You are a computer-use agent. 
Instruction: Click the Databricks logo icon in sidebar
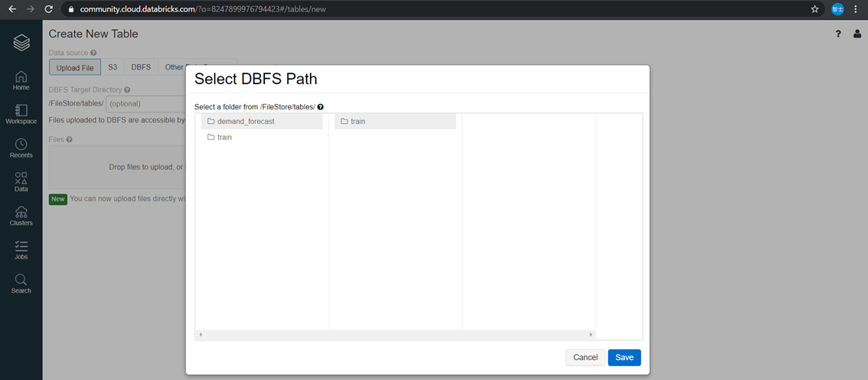coord(21,43)
